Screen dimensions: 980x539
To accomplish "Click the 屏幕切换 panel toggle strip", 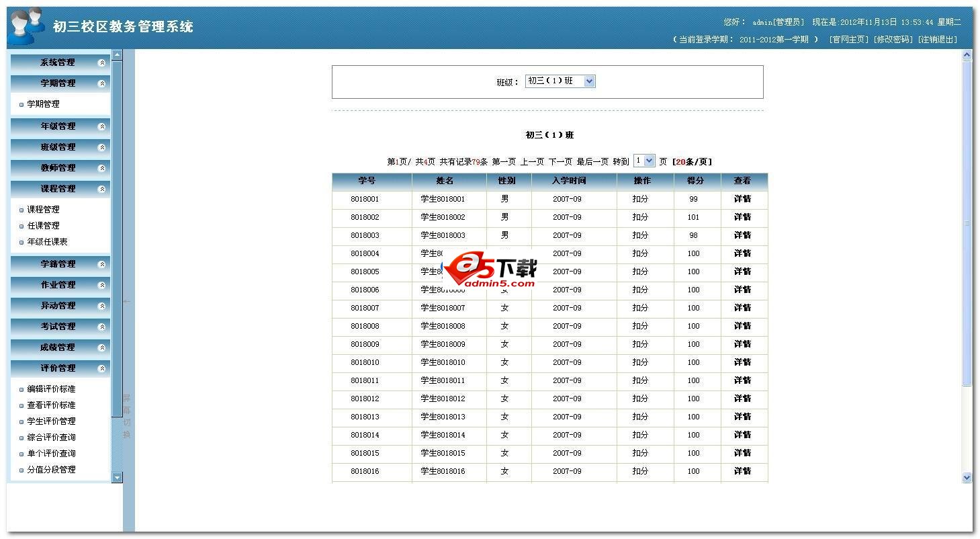I will (x=127, y=417).
